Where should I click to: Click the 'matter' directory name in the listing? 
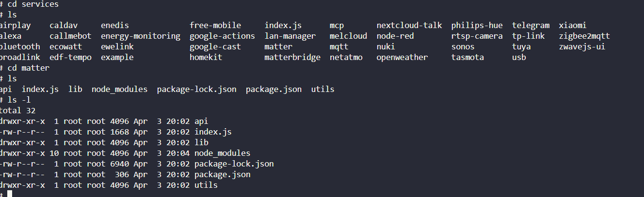click(x=278, y=47)
